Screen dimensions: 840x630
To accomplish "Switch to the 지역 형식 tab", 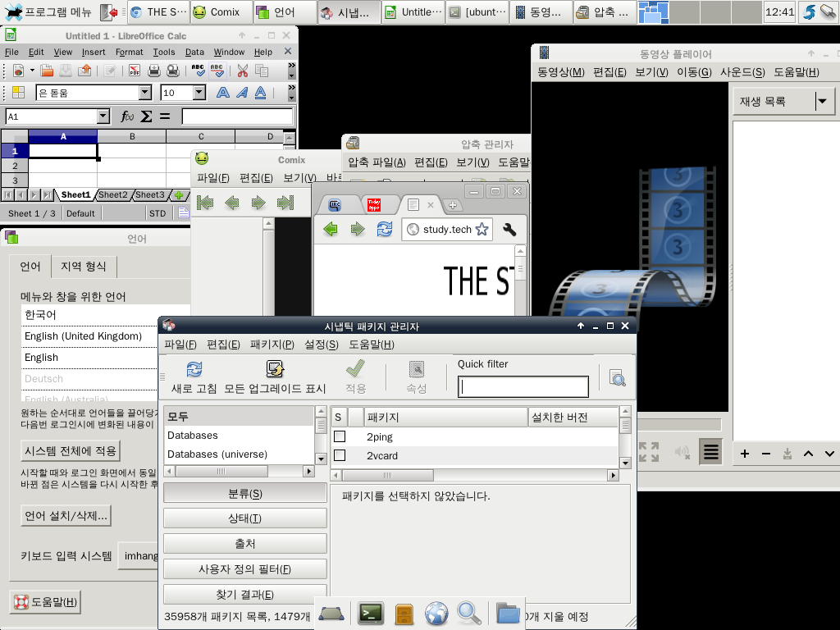I will coord(84,267).
